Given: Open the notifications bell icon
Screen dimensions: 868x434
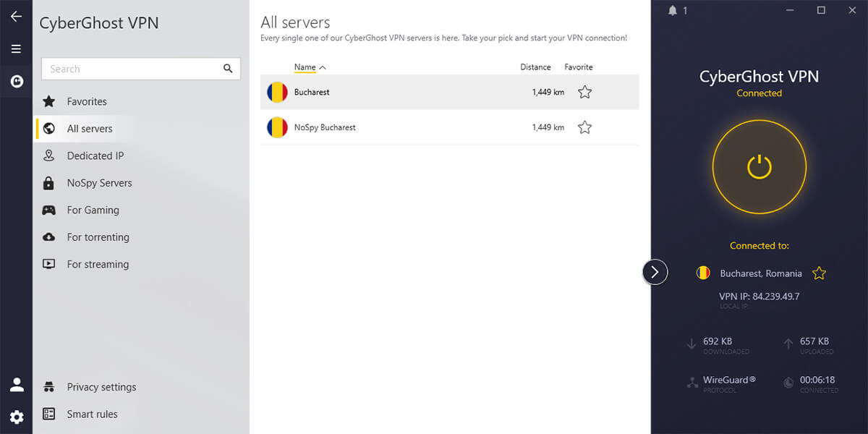Looking at the screenshot, I should [673, 10].
